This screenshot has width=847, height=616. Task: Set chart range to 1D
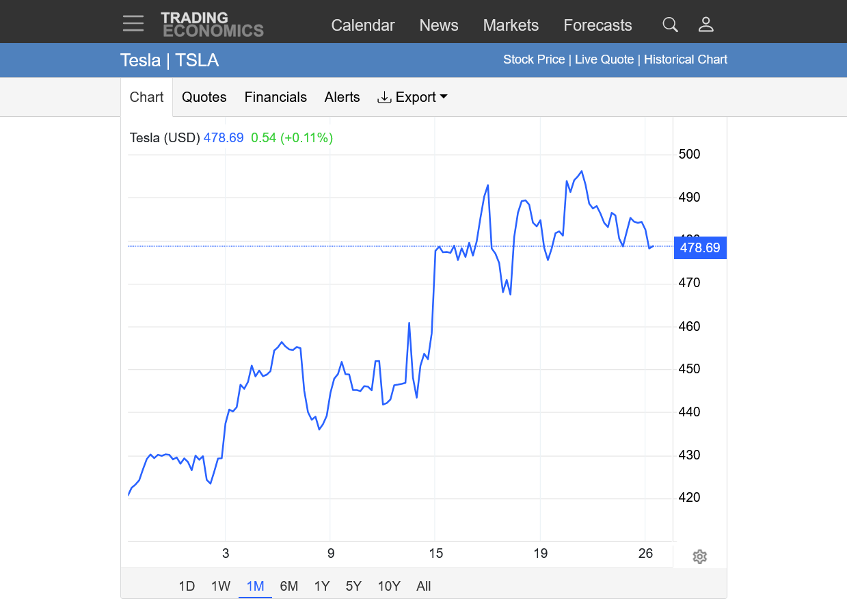click(x=187, y=586)
